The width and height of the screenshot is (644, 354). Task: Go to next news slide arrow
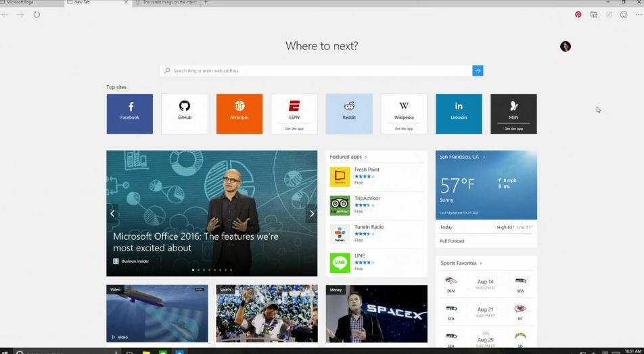pos(312,213)
